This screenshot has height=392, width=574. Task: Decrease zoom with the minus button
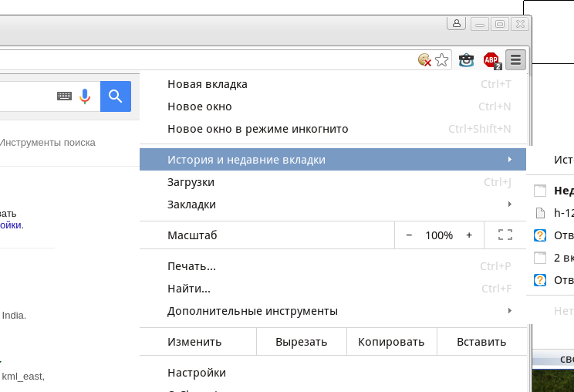[409, 235]
